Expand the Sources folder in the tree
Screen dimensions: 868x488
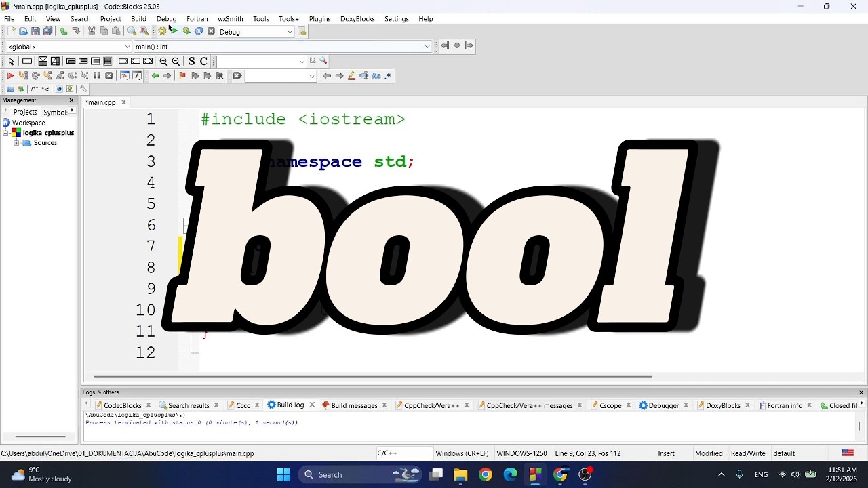coord(16,143)
